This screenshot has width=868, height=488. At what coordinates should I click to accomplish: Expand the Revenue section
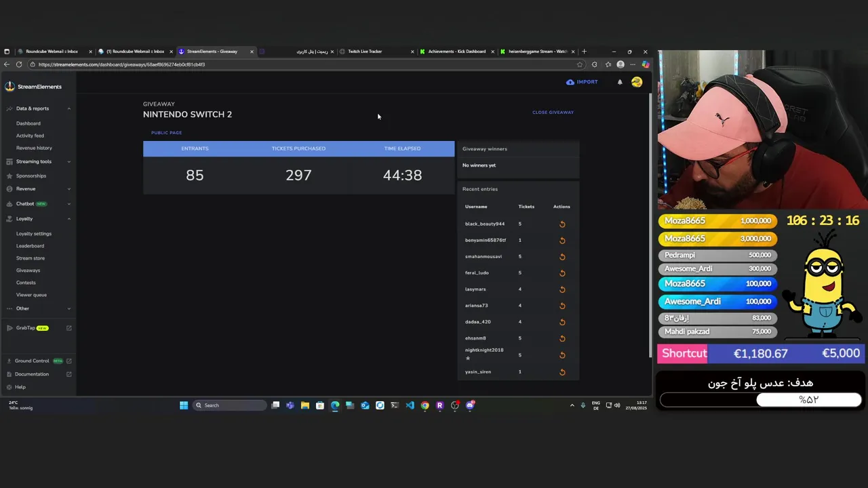[x=38, y=189]
